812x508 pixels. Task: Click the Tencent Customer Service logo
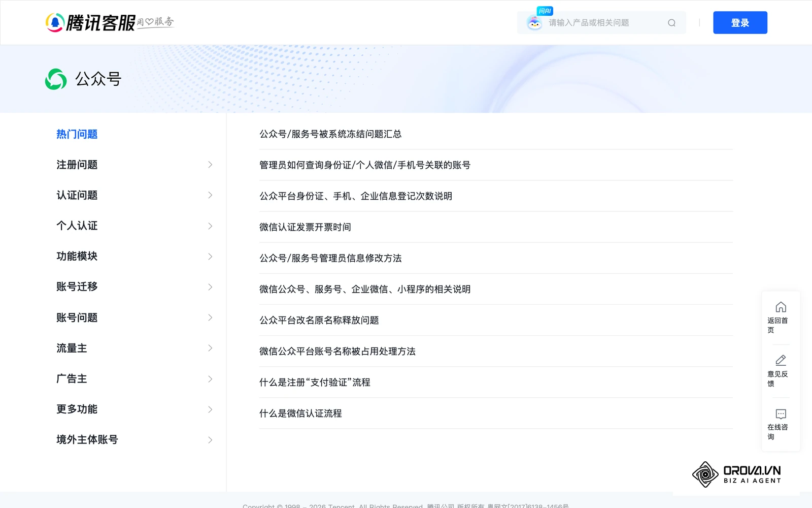(x=110, y=22)
